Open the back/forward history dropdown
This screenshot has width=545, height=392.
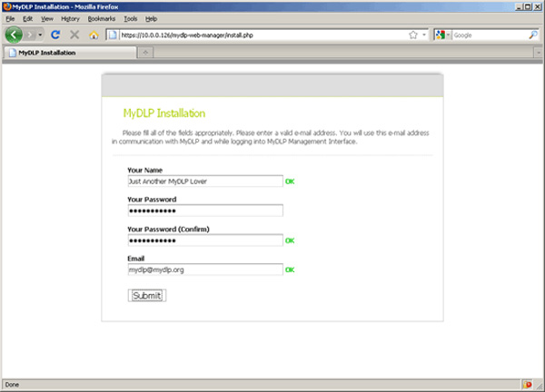[x=40, y=34]
